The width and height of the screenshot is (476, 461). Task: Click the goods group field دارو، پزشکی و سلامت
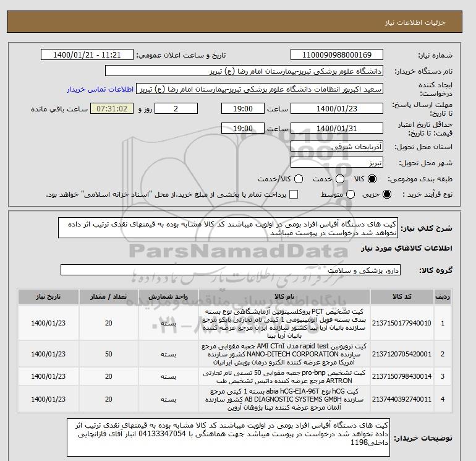tap(231, 270)
